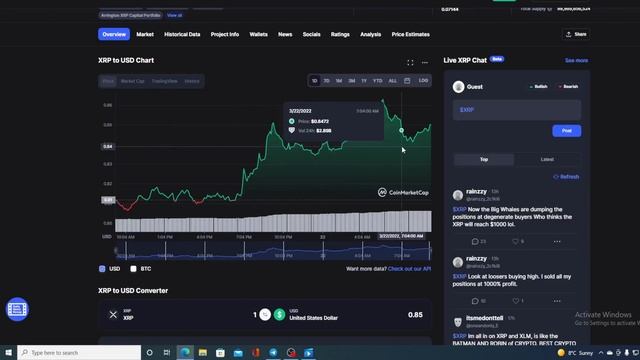
Task: Open the Price Estimates tab
Action: click(x=410, y=34)
